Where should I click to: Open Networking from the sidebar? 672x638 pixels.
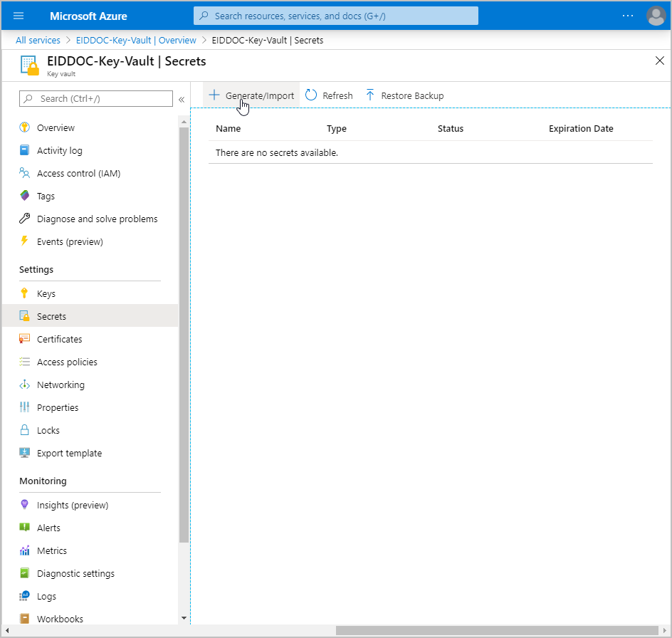[x=61, y=385]
